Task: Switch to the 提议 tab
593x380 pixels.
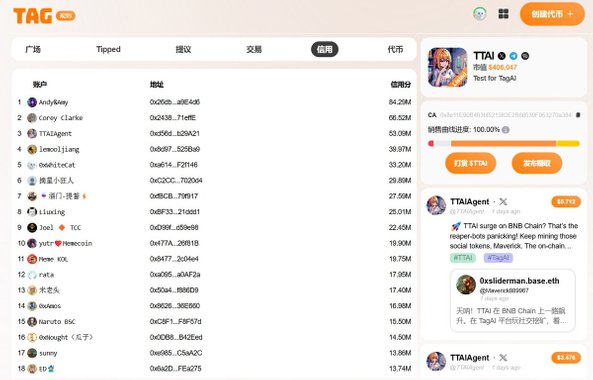Action: (x=183, y=49)
